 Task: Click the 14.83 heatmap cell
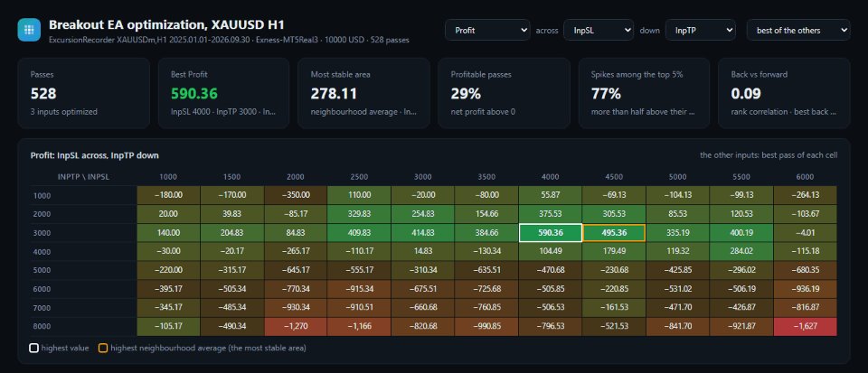pos(423,251)
